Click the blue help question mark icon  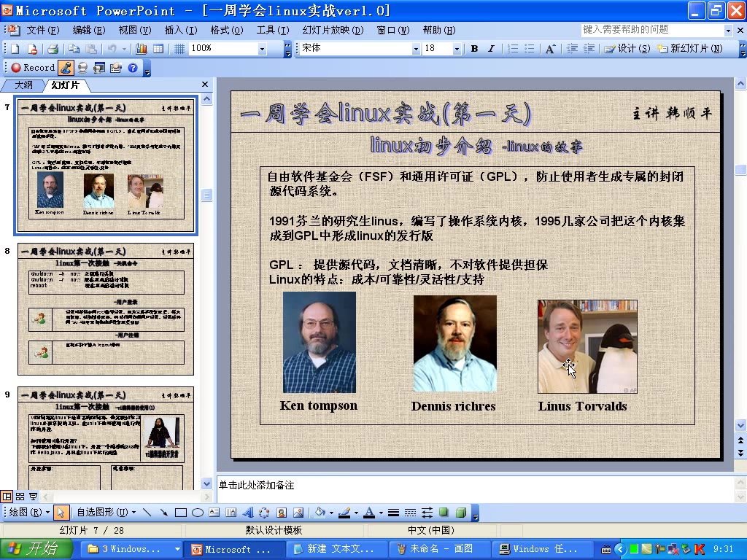point(133,68)
